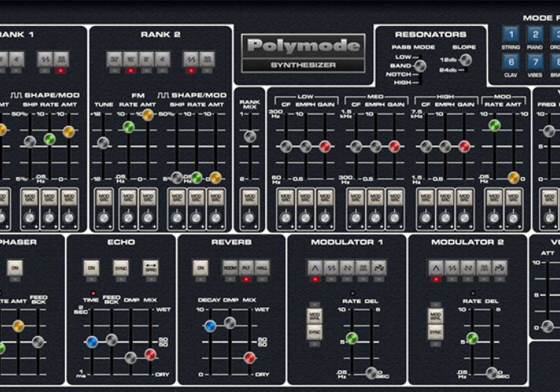Image resolution: width=560 pixels, height=392 pixels.
Task: Open MOD SRC menu under Low Gain
Action: point(325,198)
